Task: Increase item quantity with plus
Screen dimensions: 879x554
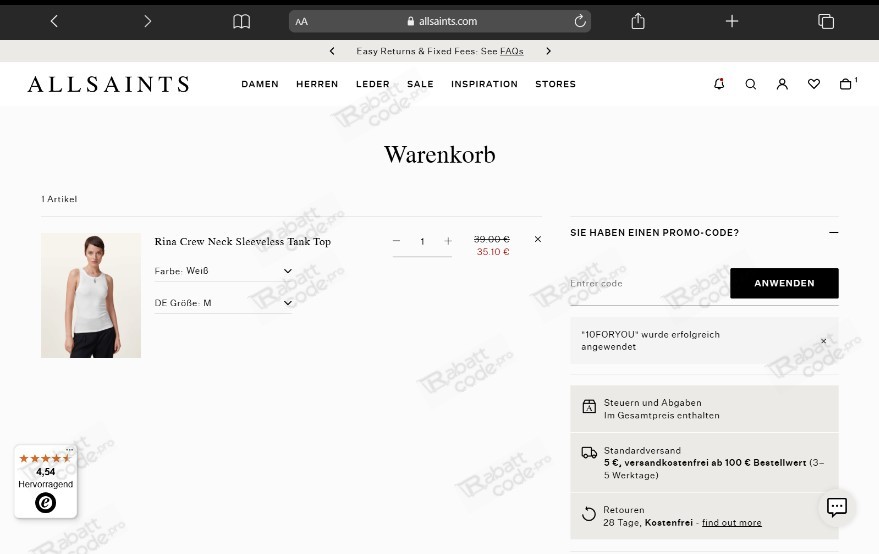Action: pyautogui.click(x=448, y=241)
